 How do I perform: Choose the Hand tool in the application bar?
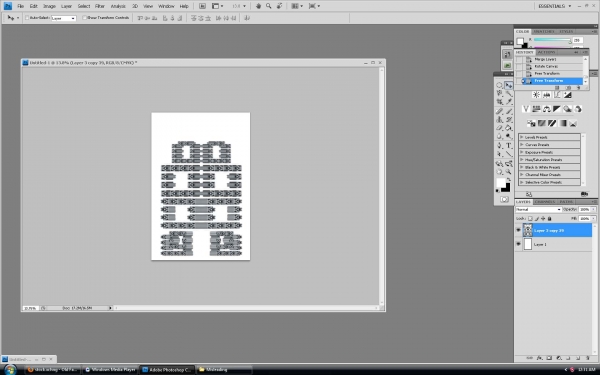click(x=258, y=6)
